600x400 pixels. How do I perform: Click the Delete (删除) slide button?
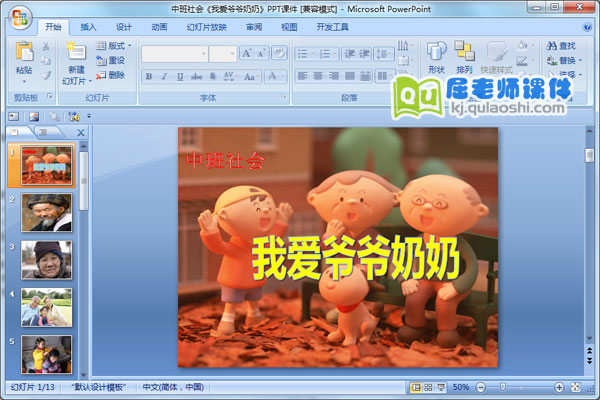(x=110, y=75)
